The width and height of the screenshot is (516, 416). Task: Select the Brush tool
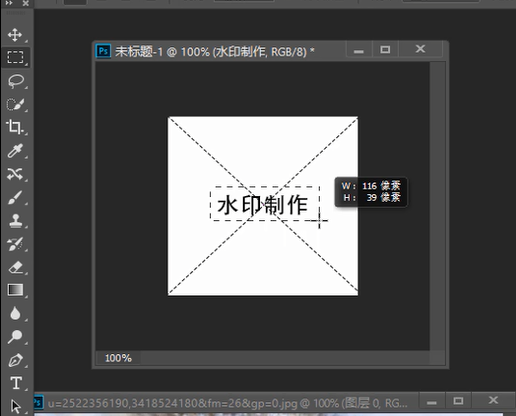pos(15,197)
